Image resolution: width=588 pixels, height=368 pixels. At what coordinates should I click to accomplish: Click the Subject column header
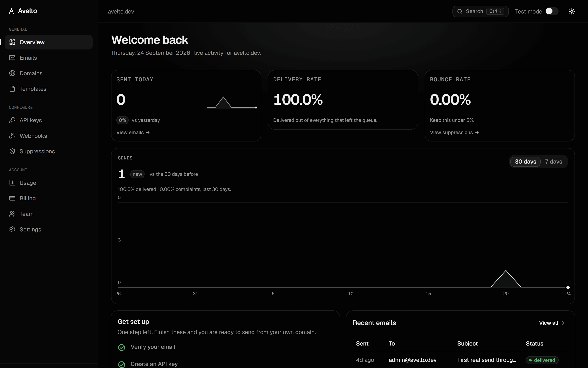click(468, 344)
